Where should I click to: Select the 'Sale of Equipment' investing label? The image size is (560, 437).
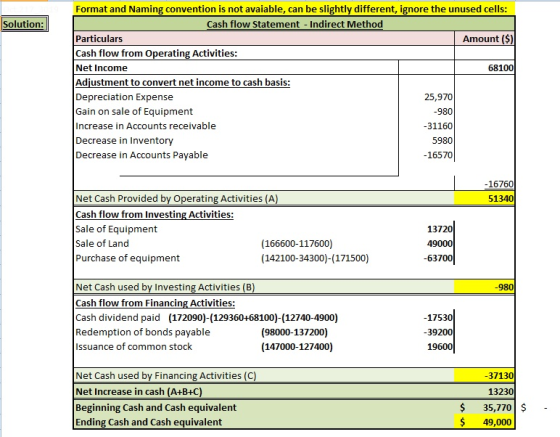point(116,229)
